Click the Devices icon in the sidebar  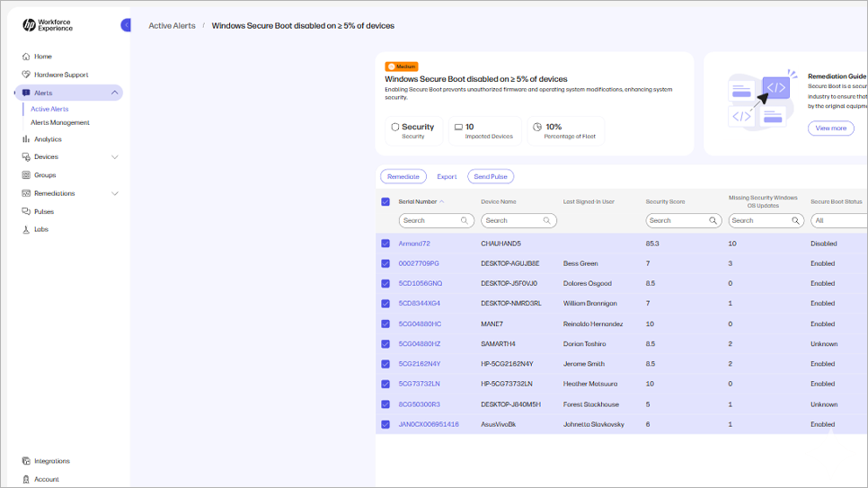[x=26, y=157]
